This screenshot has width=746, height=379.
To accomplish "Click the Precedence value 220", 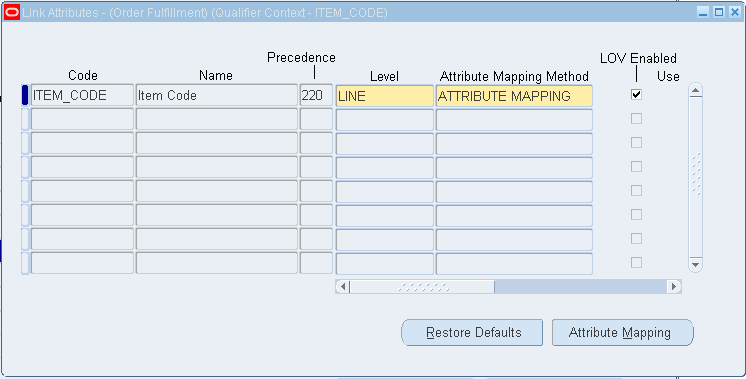I will pyautogui.click(x=316, y=96).
